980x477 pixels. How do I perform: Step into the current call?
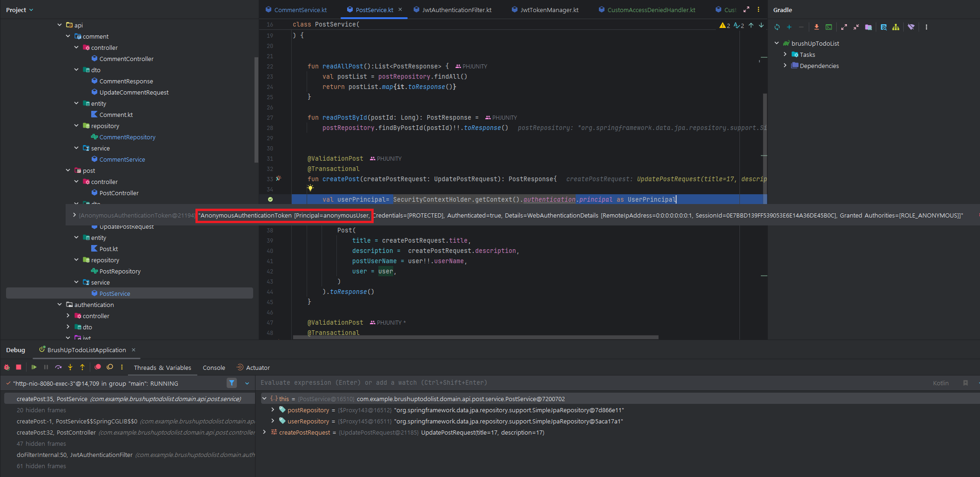[x=70, y=367]
